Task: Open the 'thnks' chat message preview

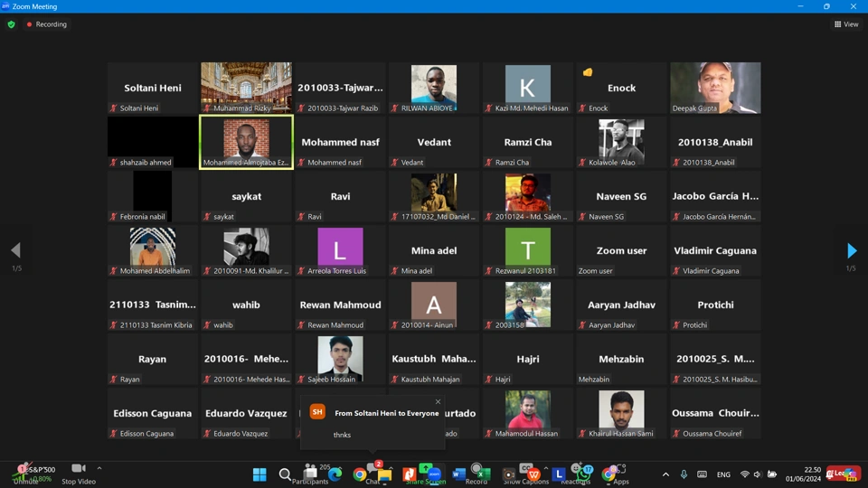Action: [342, 435]
